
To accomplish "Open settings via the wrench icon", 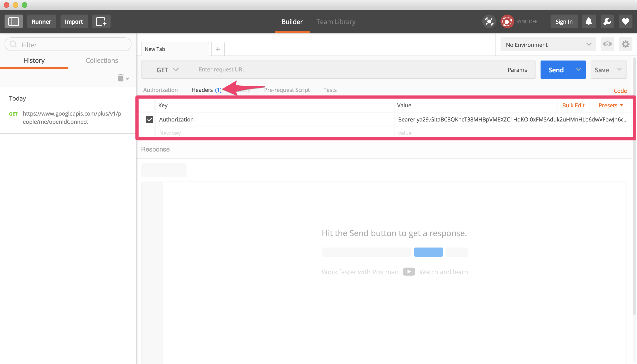I will pos(607,21).
